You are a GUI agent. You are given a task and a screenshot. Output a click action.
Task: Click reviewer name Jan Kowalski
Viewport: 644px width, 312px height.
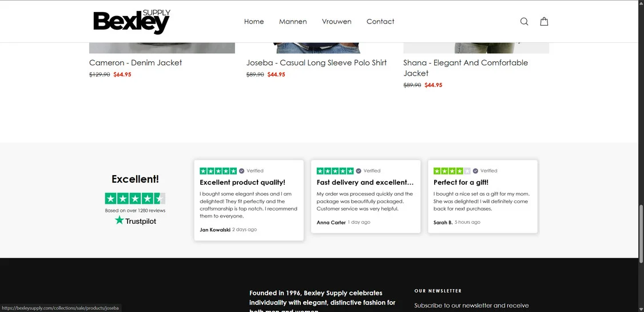215,230
